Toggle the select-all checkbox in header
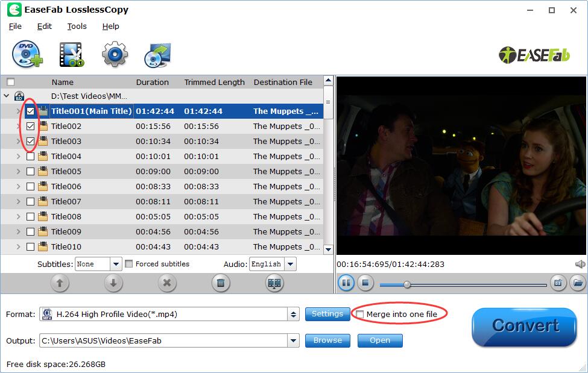This screenshot has height=373, width=588. (x=11, y=82)
